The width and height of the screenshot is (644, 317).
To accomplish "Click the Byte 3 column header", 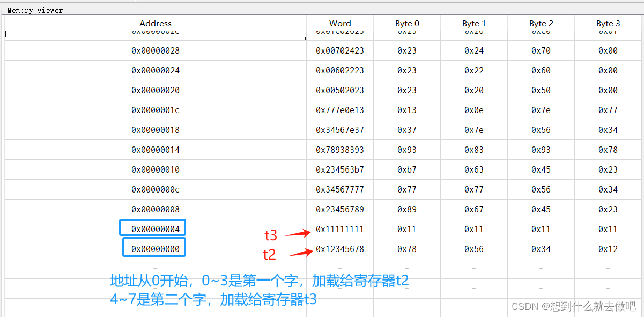I will pos(608,23).
